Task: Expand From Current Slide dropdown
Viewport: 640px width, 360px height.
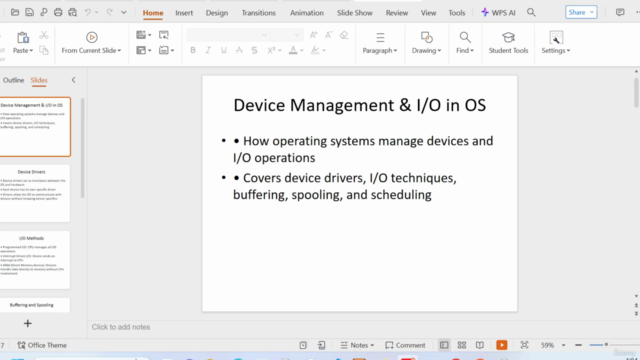Action: click(x=119, y=51)
